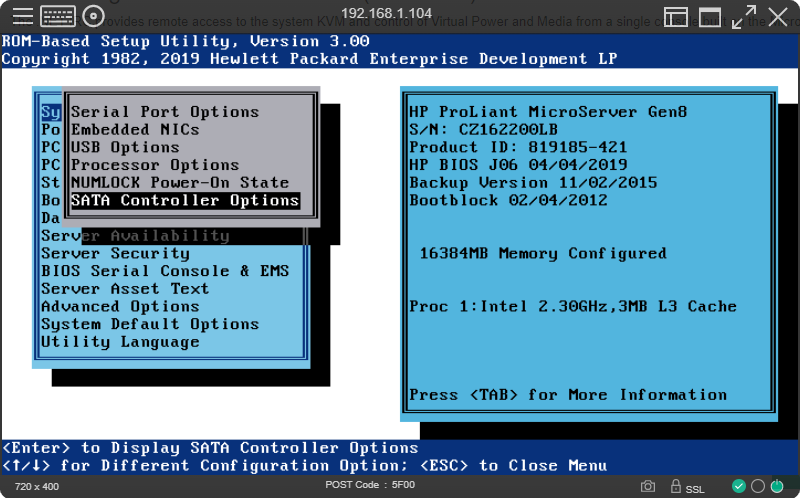Select Processor Options submenu entry
This screenshot has width=800, height=498.
(x=155, y=165)
